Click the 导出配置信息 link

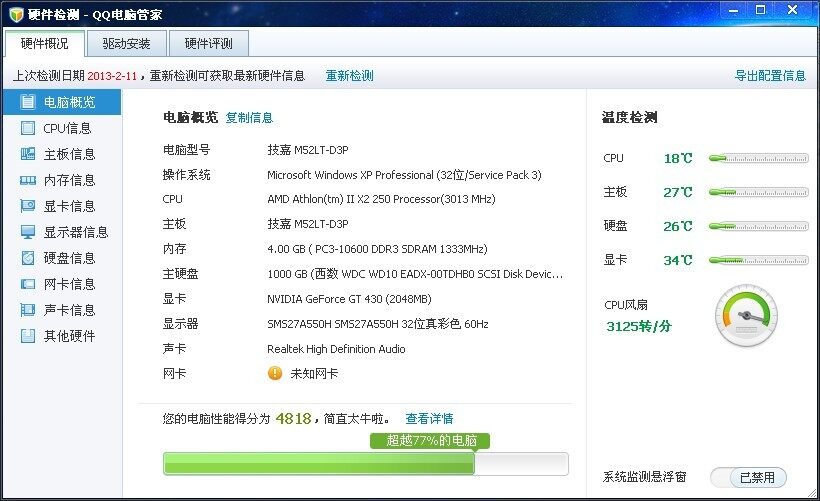770,76
